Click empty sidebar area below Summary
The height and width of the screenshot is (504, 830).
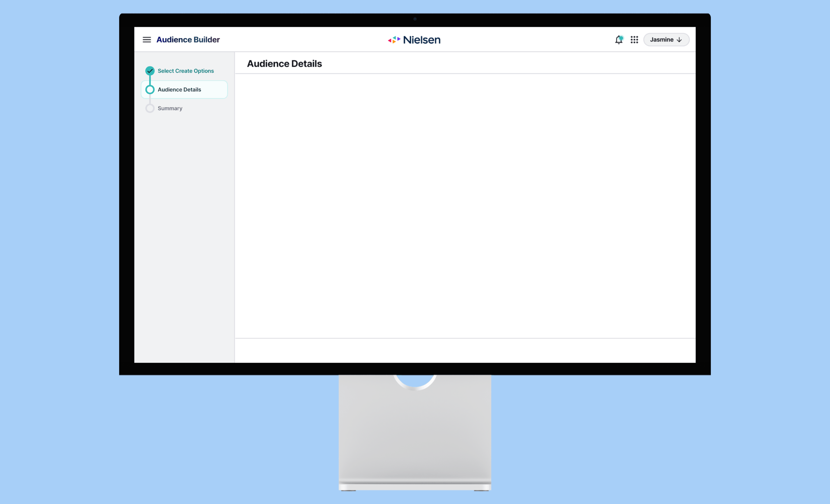click(x=184, y=236)
